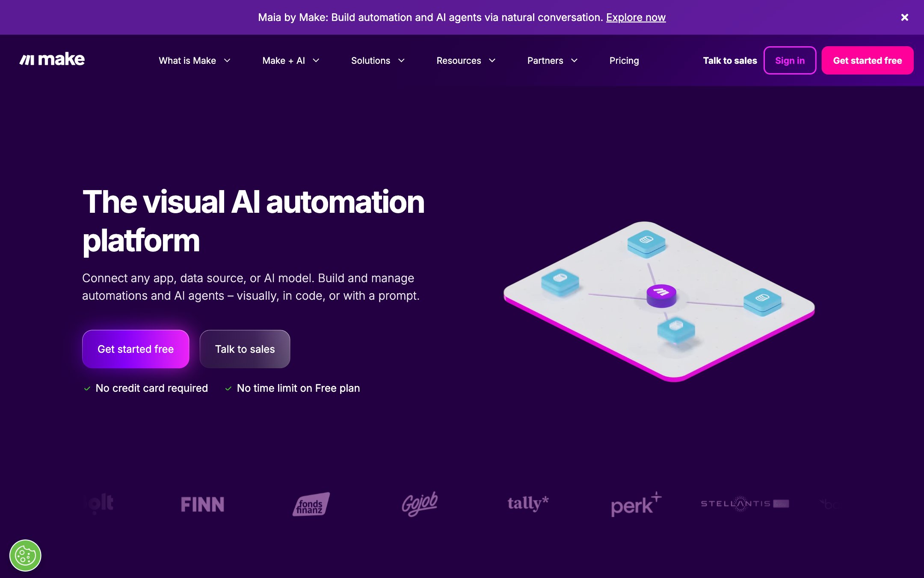Click 'No credit card required' text
Image resolution: width=924 pixels, height=578 pixels.
point(151,388)
